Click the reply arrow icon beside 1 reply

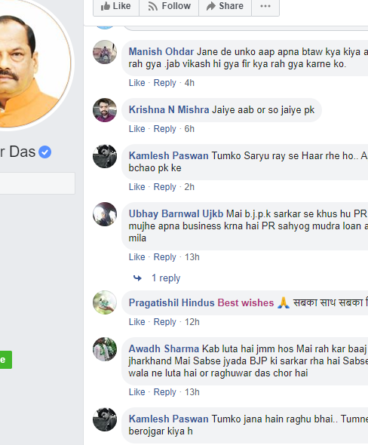pos(137,278)
